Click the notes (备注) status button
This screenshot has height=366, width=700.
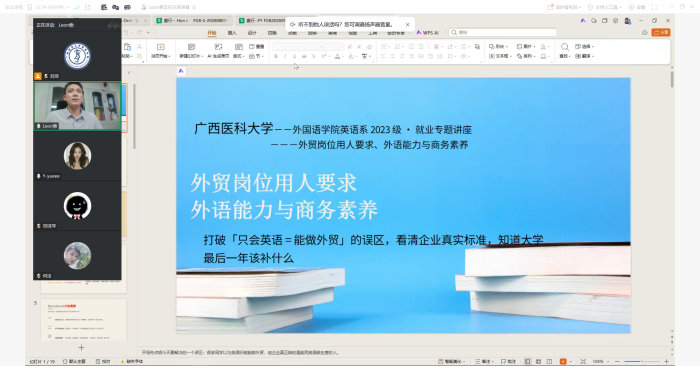point(484,362)
